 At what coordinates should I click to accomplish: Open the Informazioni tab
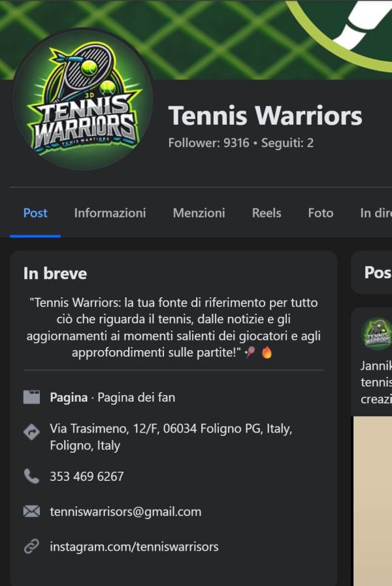(110, 213)
